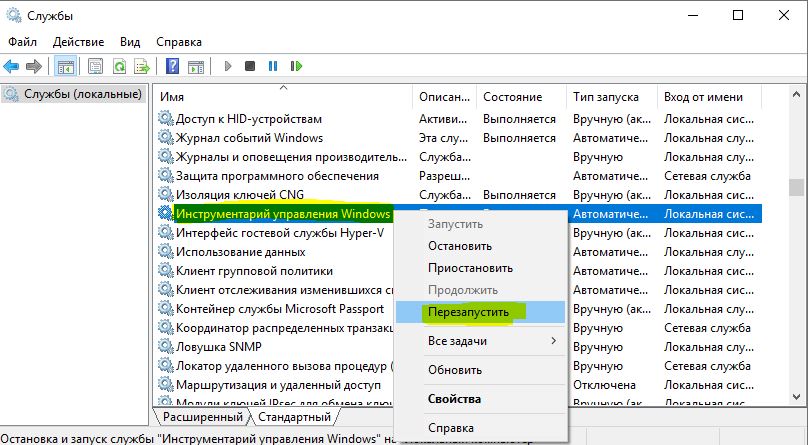Image resolution: width=808 pixels, height=445 pixels.
Task: Click gear icon of Ловушка SNMP
Action: (x=165, y=347)
